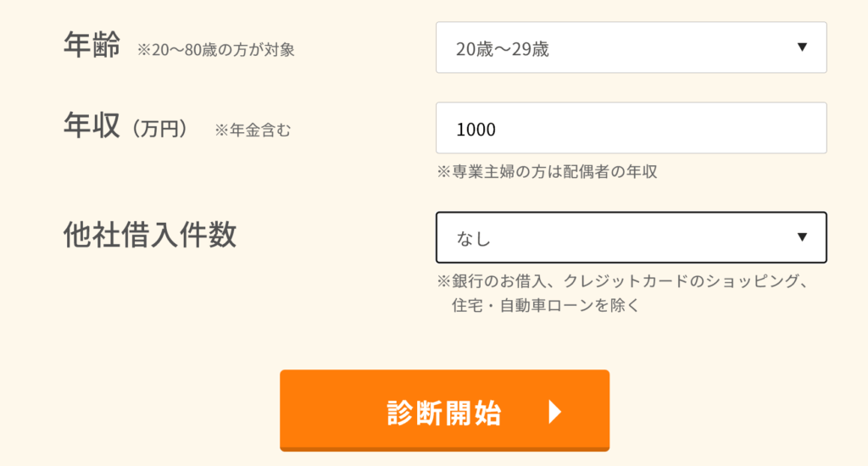Viewport: 868px width, 466px height.
Task: Click the 診断開始 text on the button
Action: 444,412
